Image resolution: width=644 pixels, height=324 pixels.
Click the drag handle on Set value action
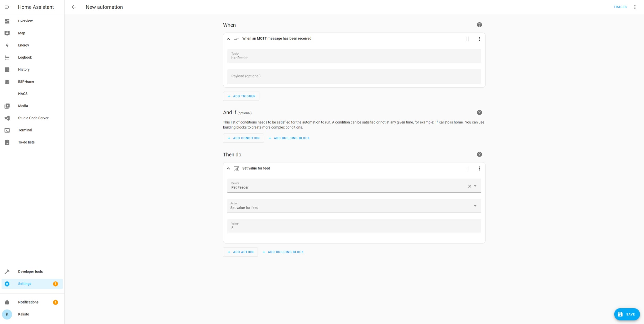(x=467, y=169)
